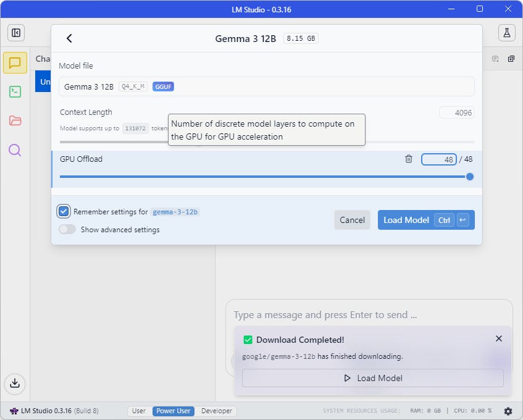
Task: Click the Context Length value field
Action: (457, 113)
